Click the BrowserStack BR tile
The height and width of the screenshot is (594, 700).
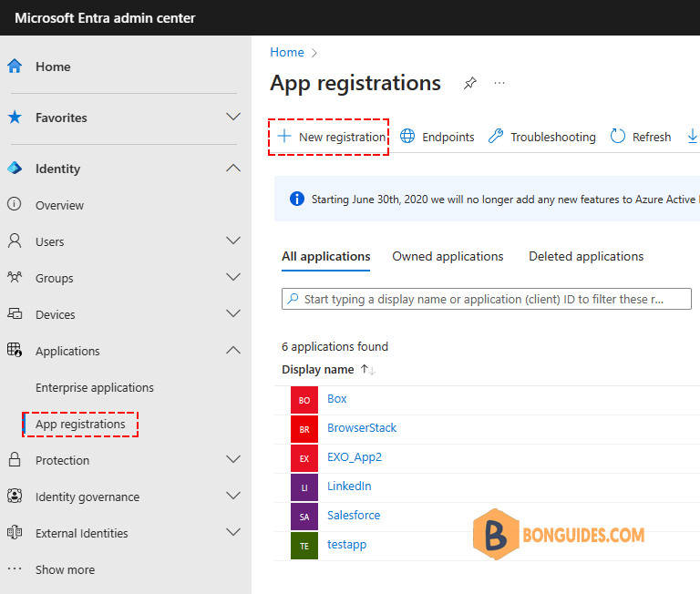[x=304, y=429]
